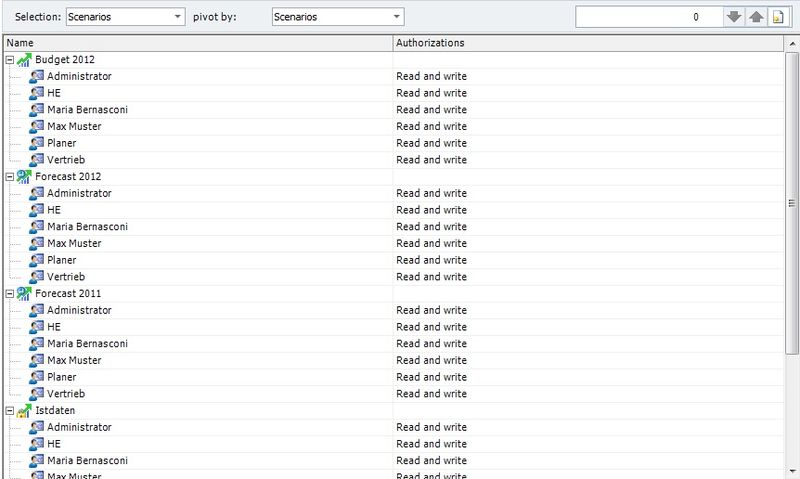
Task: Click user icon of Administrator under Istdaten
Action: pos(36,427)
